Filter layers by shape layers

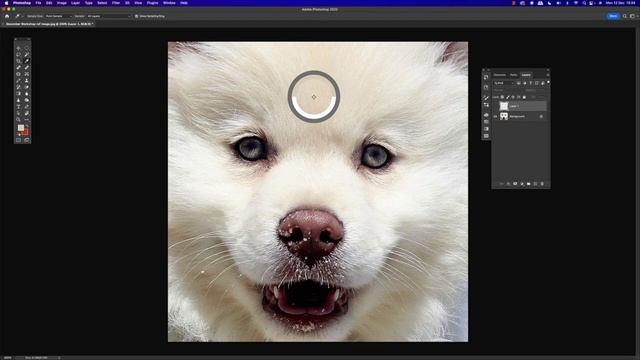coord(537,83)
